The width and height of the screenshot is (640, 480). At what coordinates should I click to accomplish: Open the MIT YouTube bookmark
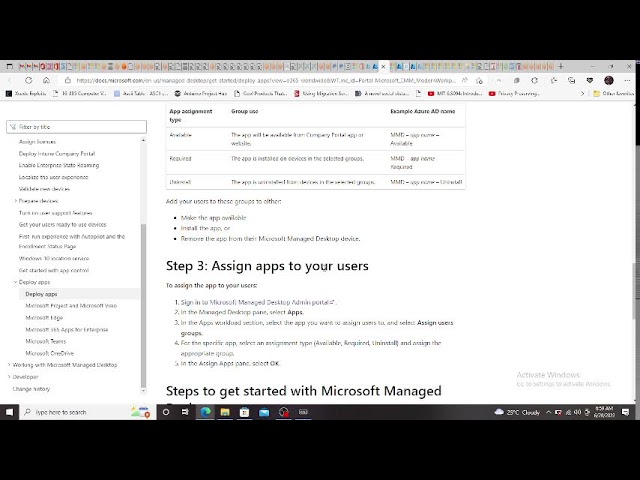click(x=455, y=93)
